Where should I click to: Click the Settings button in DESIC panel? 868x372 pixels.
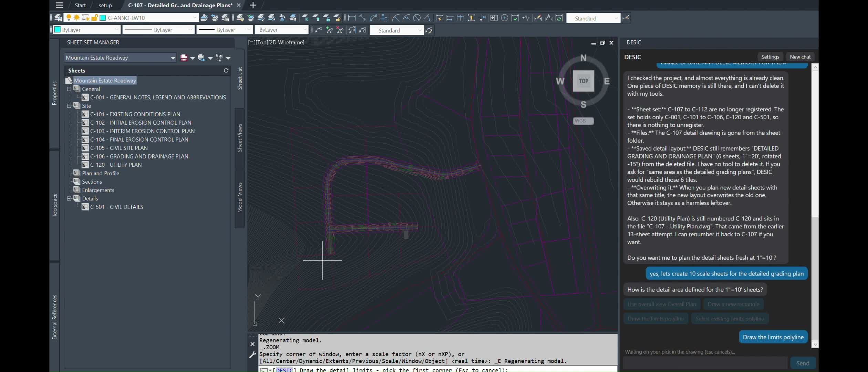coord(770,57)
